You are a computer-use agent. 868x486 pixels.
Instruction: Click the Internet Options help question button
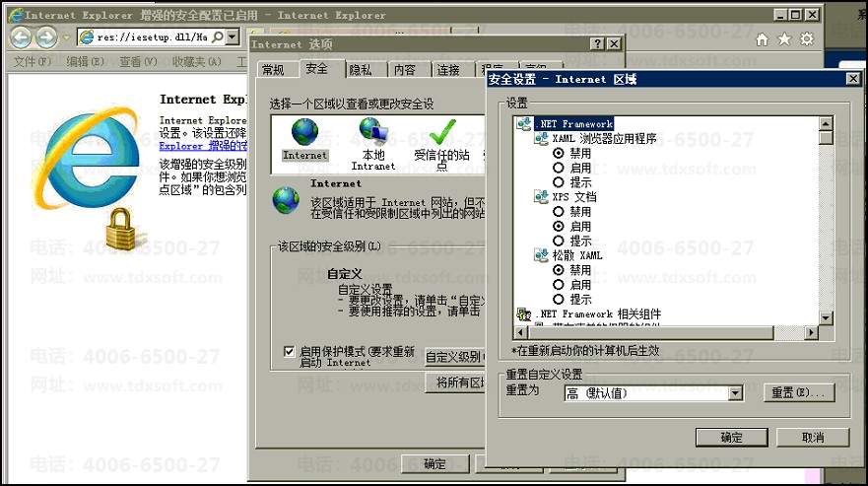(x=597, y=43)
